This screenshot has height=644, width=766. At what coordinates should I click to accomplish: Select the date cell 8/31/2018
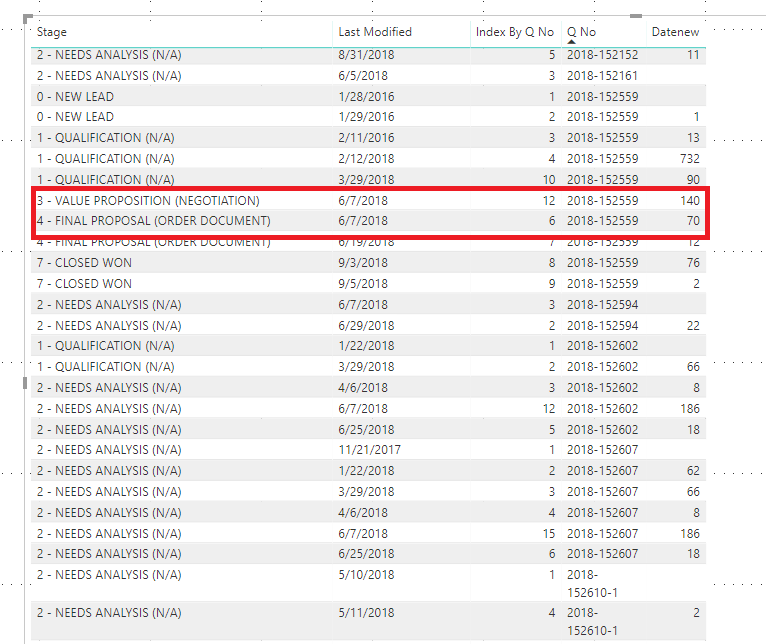coord(366,55)
